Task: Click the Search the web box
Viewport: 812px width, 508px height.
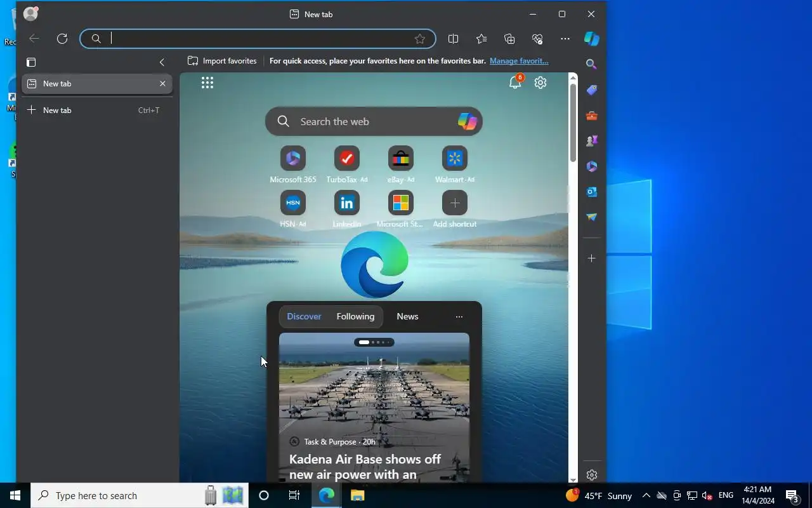Action: (374, 121)
